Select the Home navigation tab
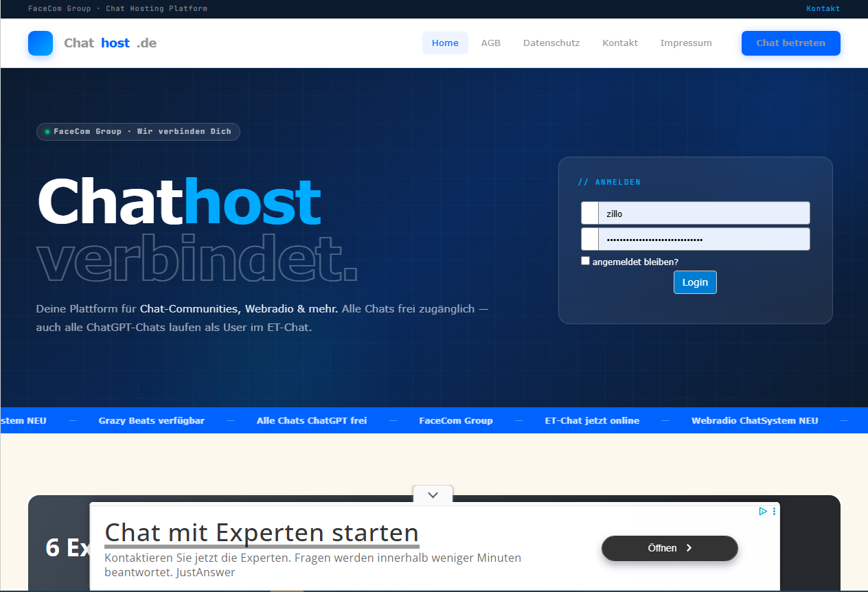The image size is (868, 592). 445,43
